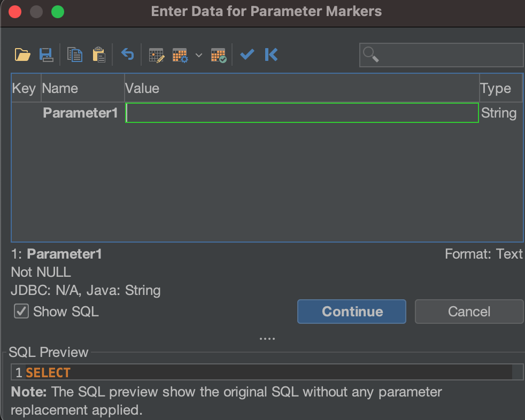Click the table with gear settings icon
Image resolution: width=525 pixels, height=420 pixels.
(x=180, y=55)
